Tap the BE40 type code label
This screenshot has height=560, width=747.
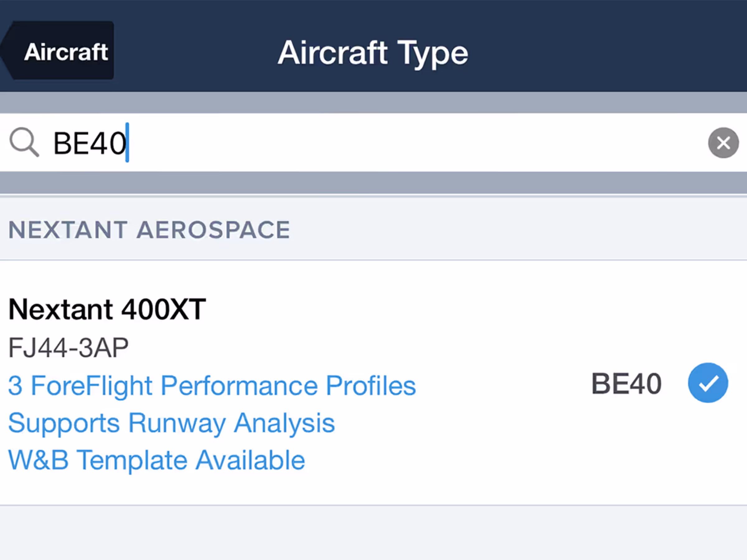coord(627,384)
